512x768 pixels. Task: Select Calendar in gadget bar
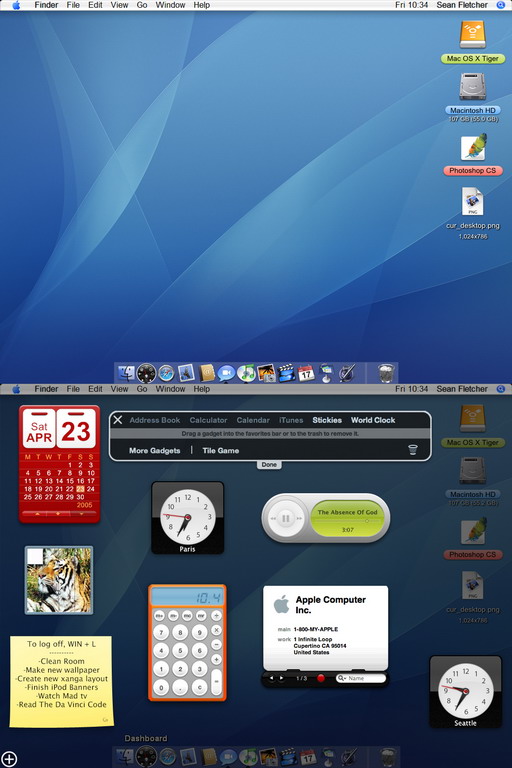[x=253, y=420]
